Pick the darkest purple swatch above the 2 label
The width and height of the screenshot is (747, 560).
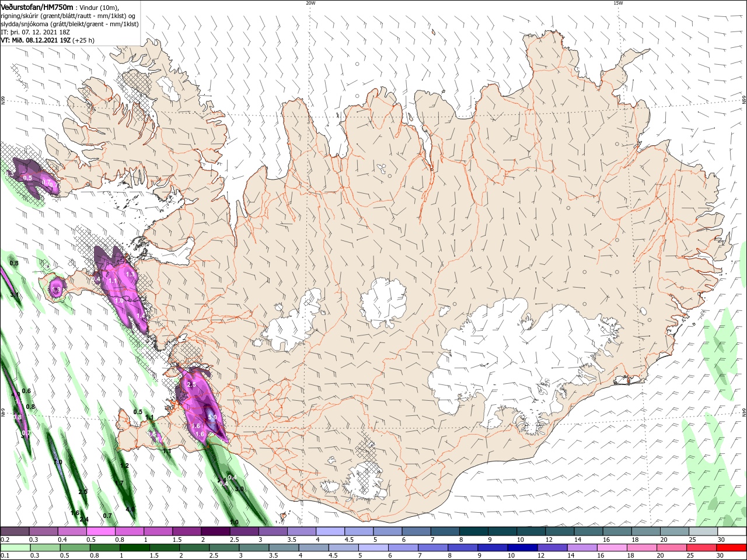click(215, 531)
